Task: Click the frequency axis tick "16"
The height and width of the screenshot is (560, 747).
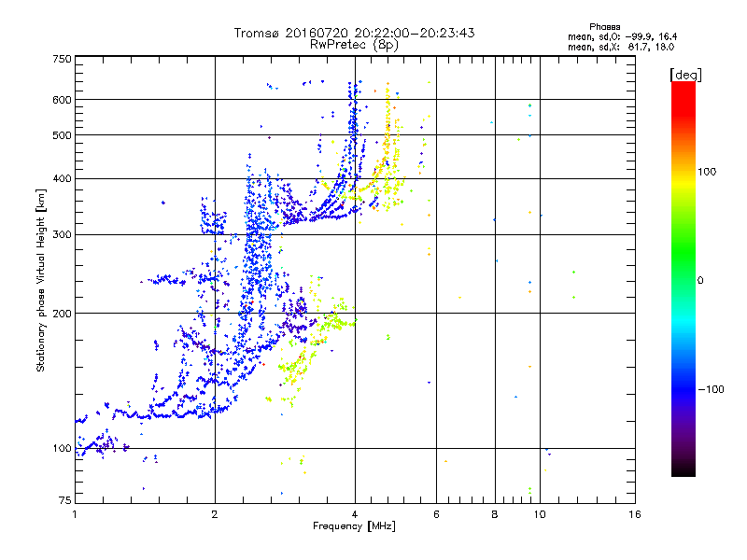Action: tap(635, 514)
